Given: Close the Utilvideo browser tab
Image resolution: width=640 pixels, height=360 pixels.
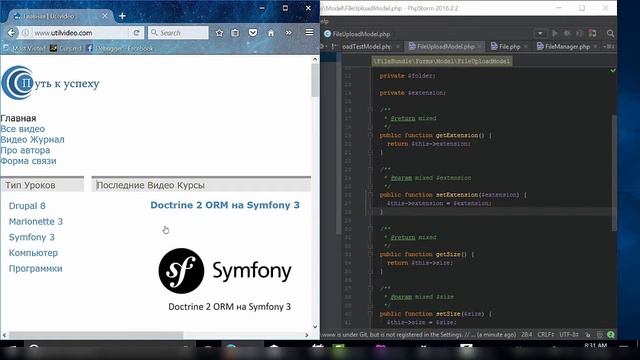Looking at the screenshot, I should 105,16.
